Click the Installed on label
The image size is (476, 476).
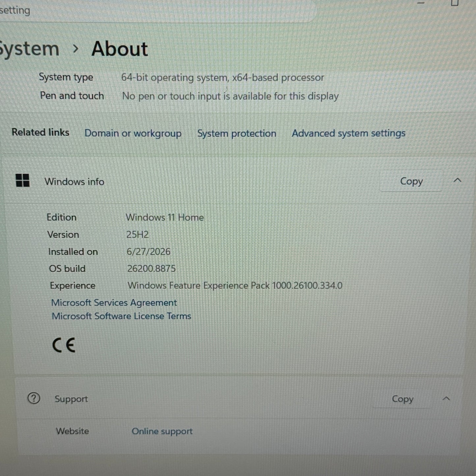[73, 252]
